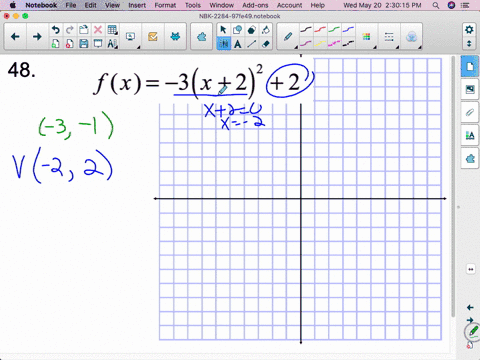
Task: Choose the green pen style
Action: pyautogui.click(x=334, y=30)
